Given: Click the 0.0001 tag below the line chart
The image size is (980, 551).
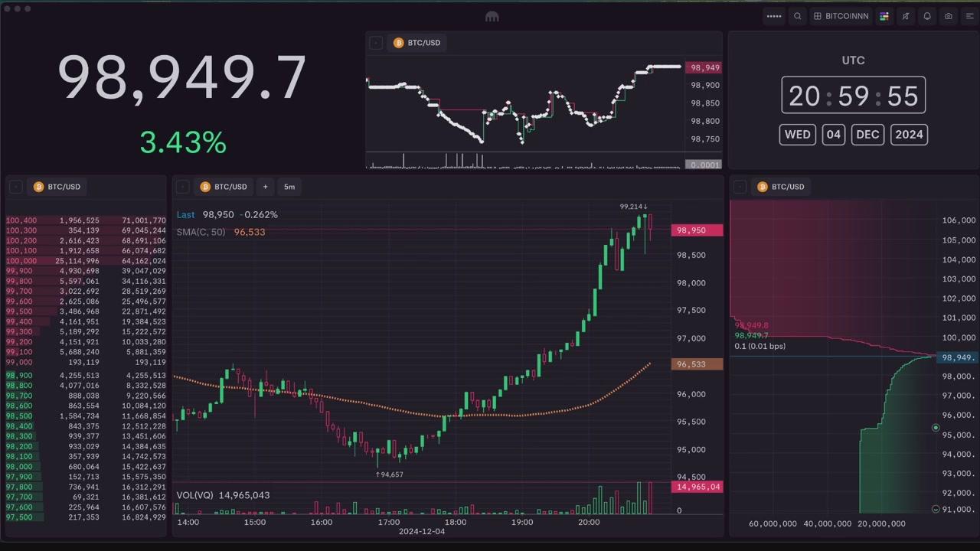Looking at the screenshot, I should click(704, 165).
